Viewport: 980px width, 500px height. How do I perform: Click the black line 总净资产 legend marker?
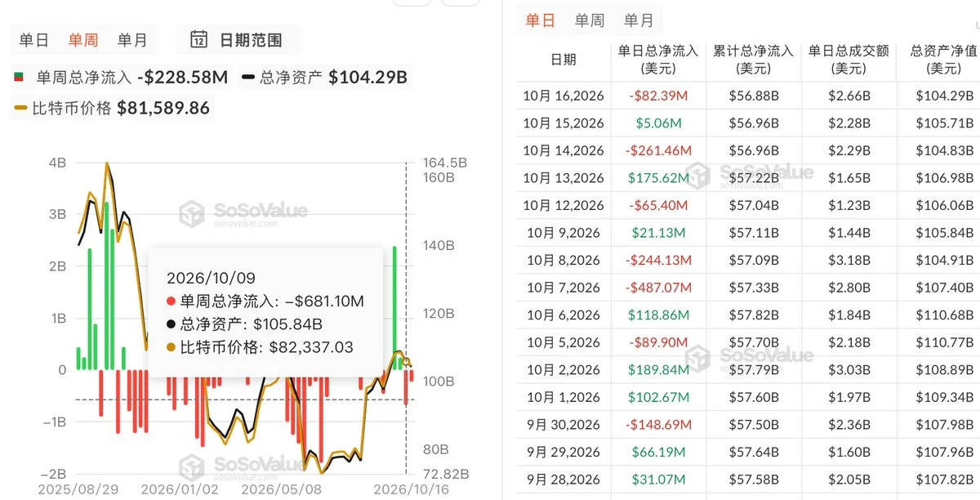point(247,78)
